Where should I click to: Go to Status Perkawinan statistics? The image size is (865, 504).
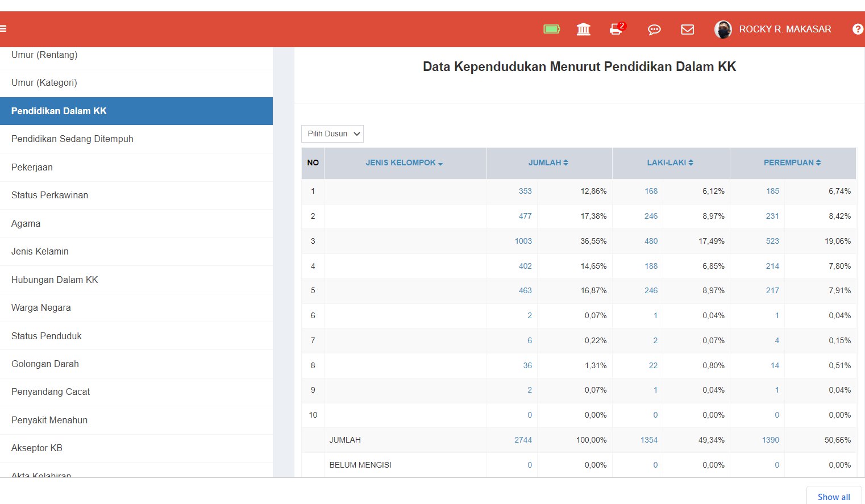(136, 195)
